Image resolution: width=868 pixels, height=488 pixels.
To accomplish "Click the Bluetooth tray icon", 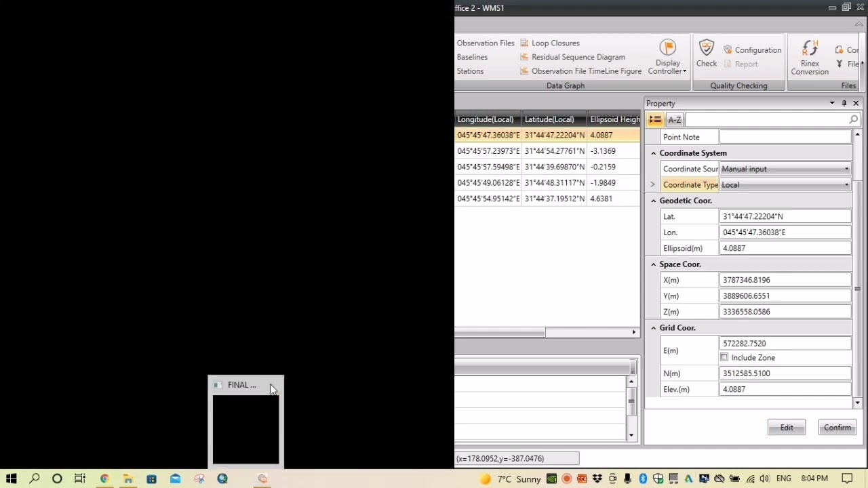I will coord(643,479).
